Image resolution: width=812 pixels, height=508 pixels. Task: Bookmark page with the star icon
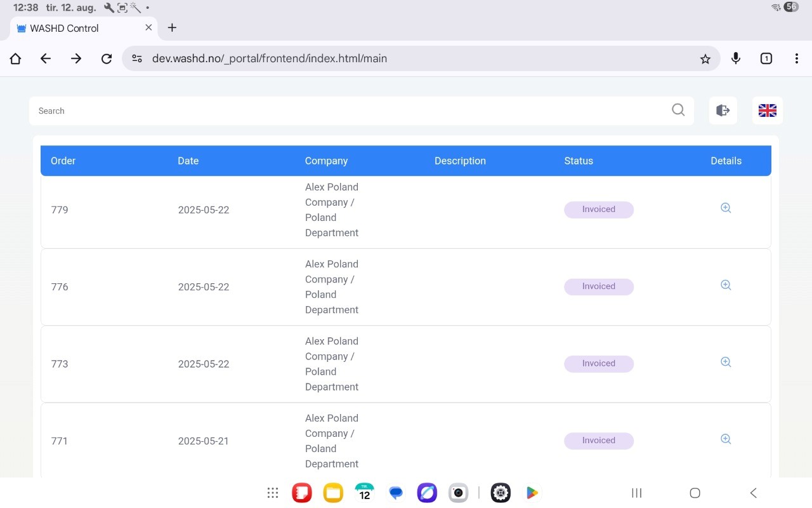(x=705, y=59)
